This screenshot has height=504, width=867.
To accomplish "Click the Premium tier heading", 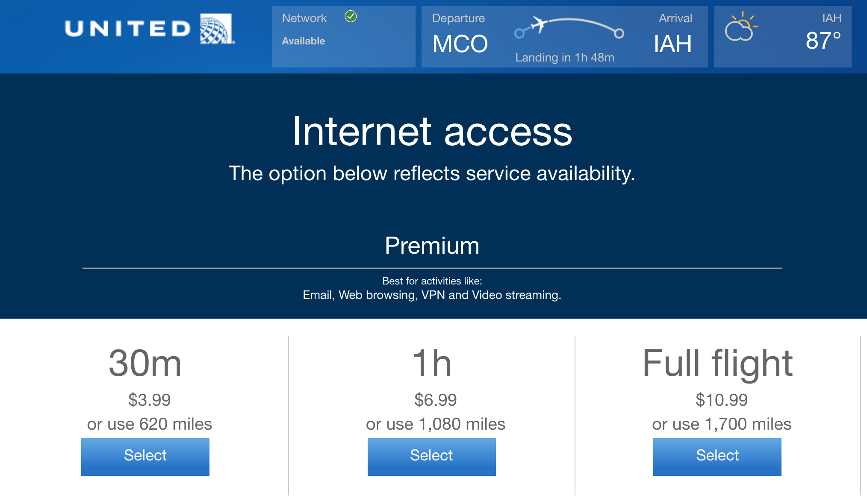I will (x=432, y=246).
